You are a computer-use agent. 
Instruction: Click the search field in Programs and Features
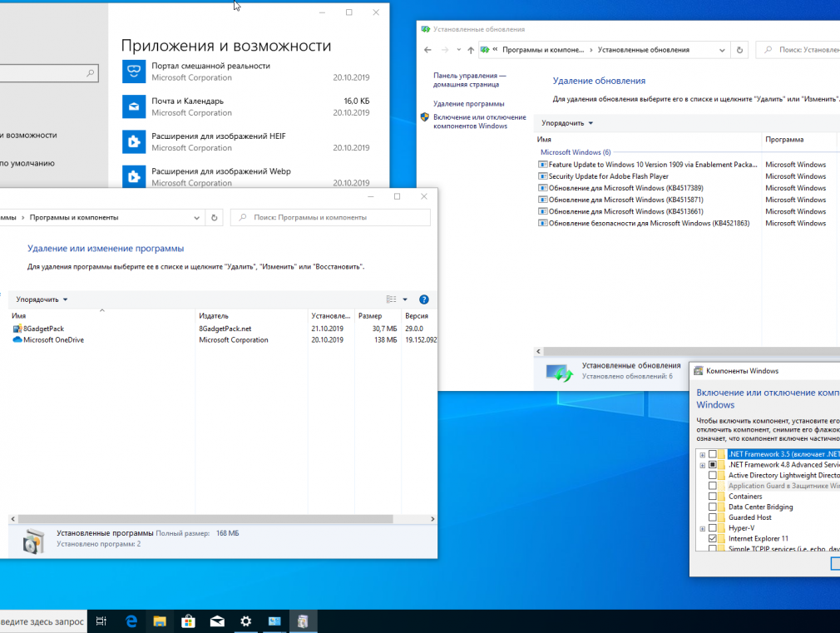tap(330, 218)
